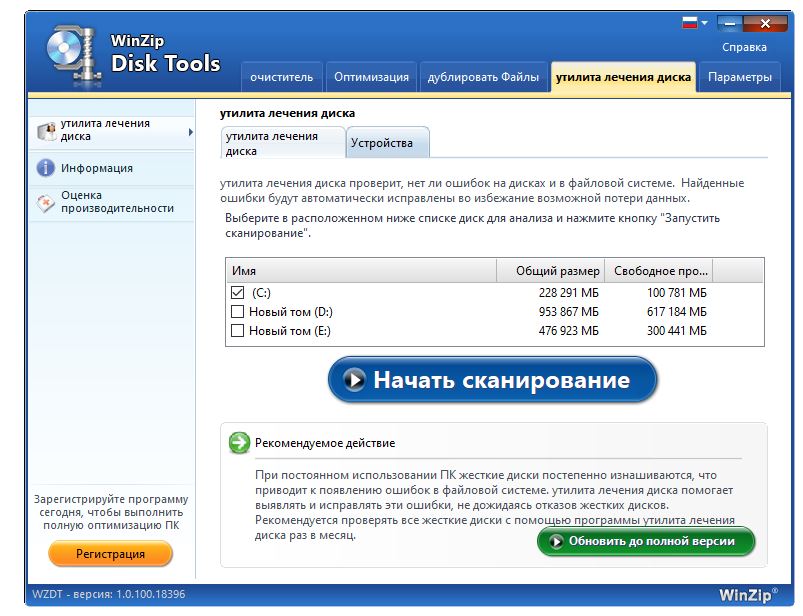Screen dimensions: 803x616
Task: Click the WinZip Disk Tools logo icon
Action: 73,56
